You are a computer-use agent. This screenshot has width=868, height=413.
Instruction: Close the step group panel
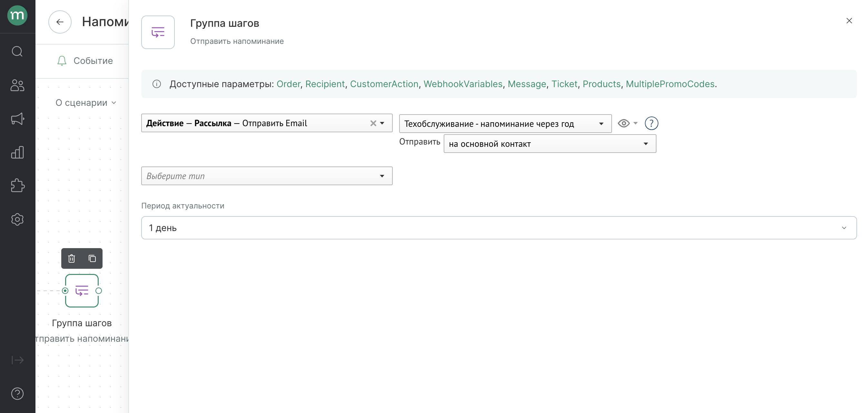point(849,21)
